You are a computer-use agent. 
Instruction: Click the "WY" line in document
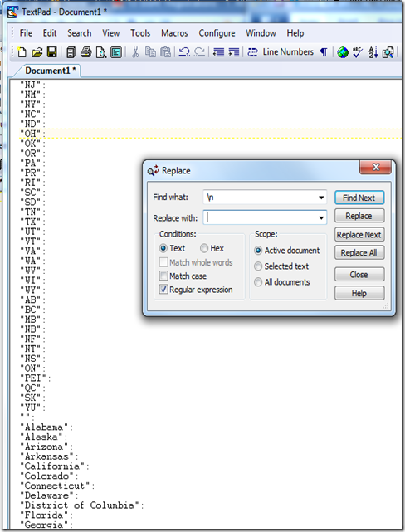coord(32,290)
